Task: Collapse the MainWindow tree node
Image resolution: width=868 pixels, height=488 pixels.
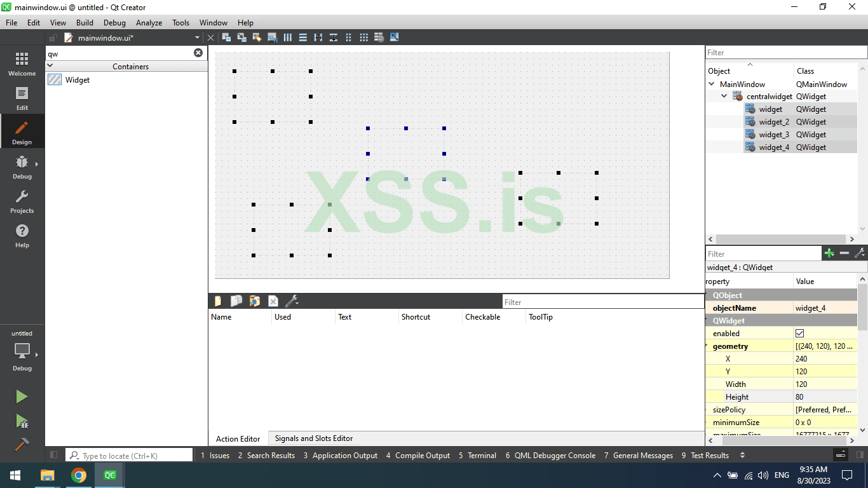Action: pos(710,83)
